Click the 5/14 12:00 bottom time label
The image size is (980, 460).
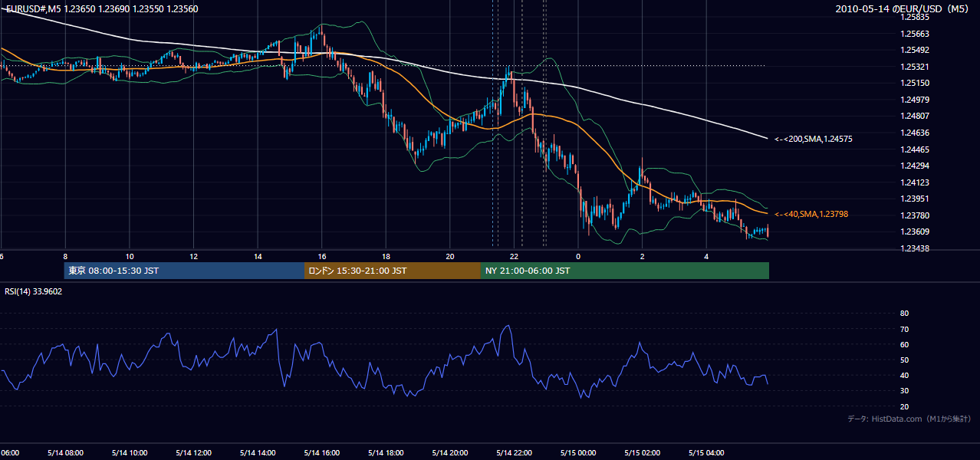(193, 453)
